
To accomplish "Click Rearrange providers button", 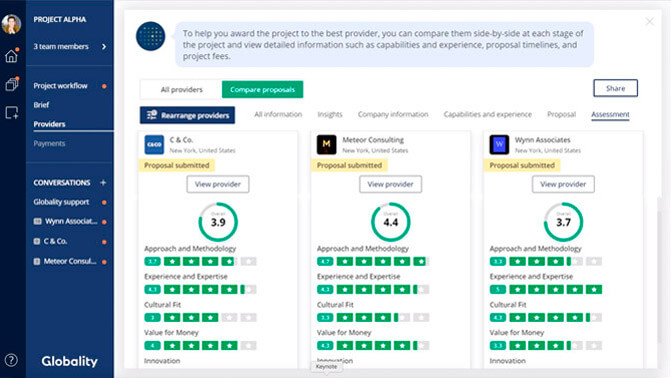I will click(187, 115).
